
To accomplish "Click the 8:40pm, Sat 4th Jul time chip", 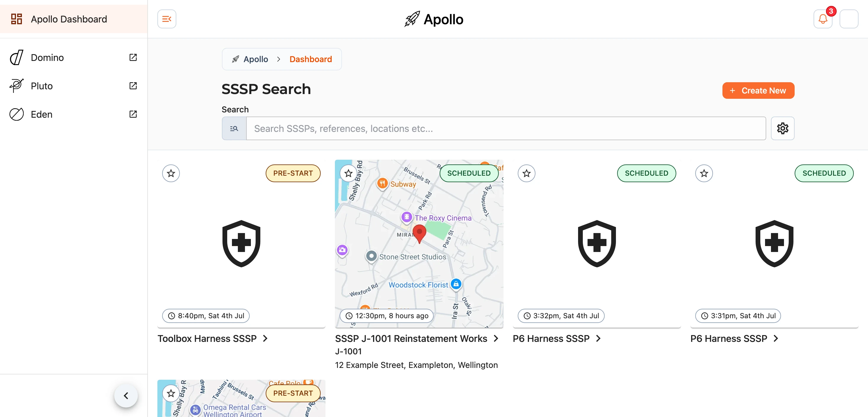I will pos(206,316).
